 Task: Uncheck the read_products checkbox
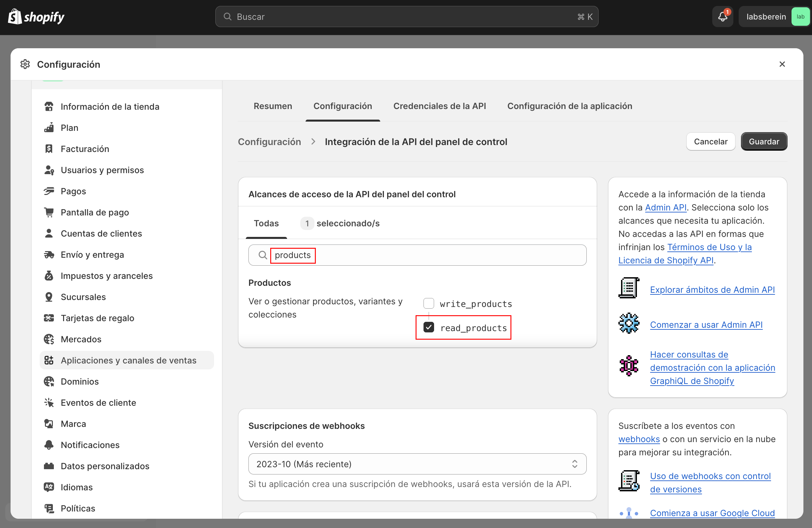tap(428, 327)
